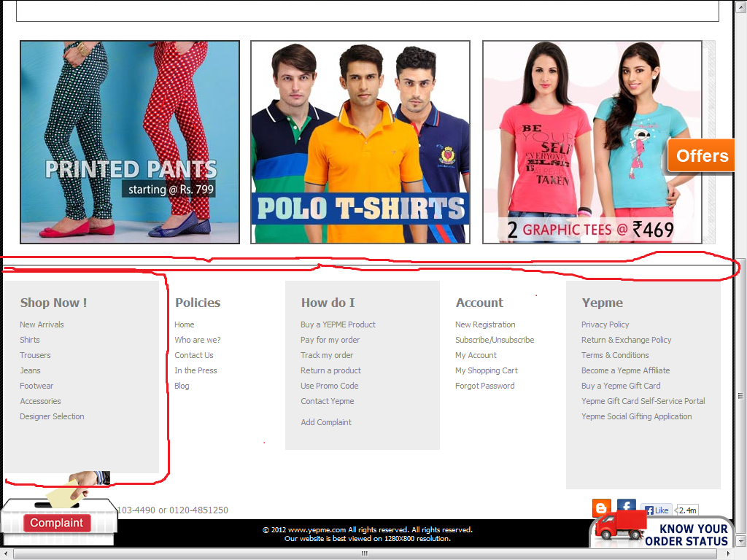The width and height of the screenshot is (747, 560).
Task: Click the 0120-4851250 phone number text
Action: [x=198, y=510]
